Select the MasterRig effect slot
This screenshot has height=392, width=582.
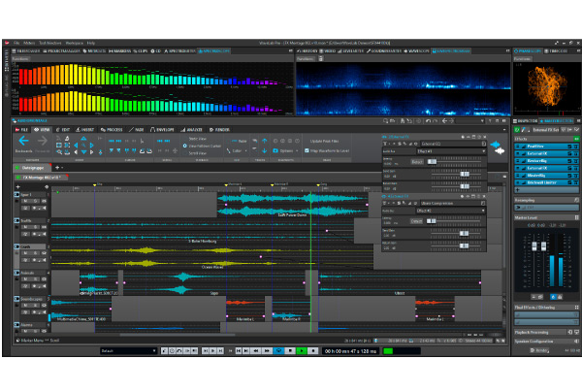[x=546, y=176]
